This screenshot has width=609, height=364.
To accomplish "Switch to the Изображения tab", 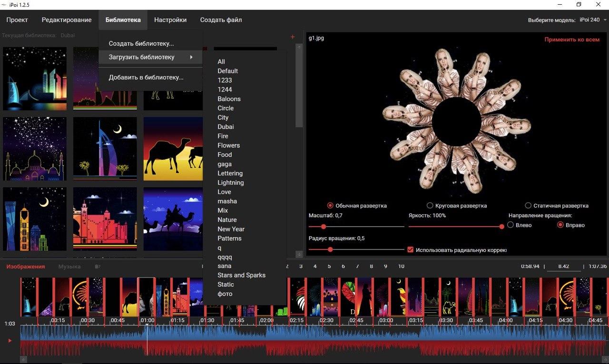I will [26, 267].
